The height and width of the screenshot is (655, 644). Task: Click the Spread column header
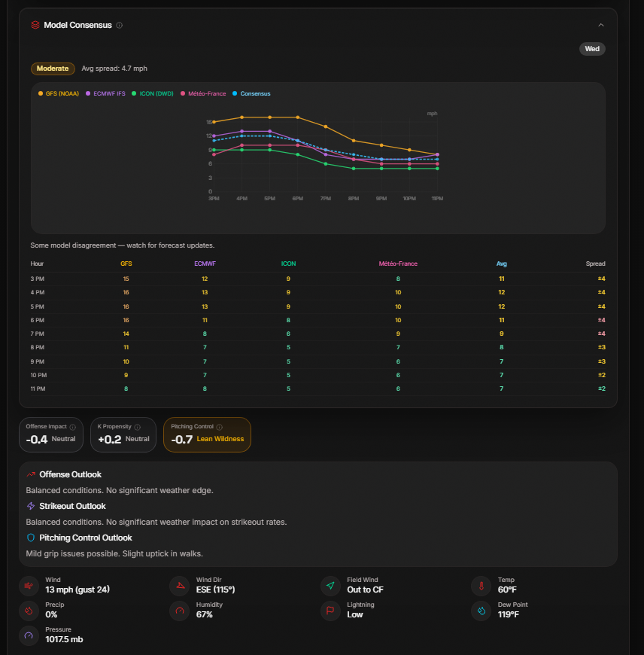pyautogui.click(x=596, y=264)
